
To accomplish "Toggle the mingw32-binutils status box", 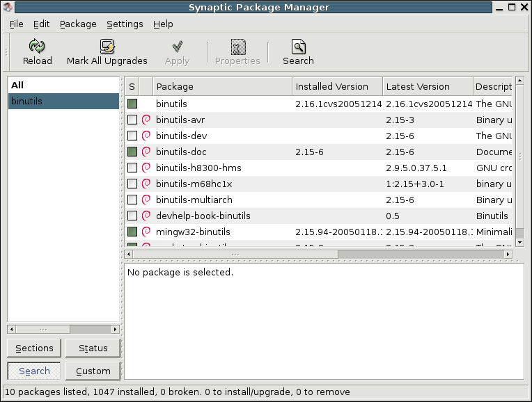I will 132,232.
